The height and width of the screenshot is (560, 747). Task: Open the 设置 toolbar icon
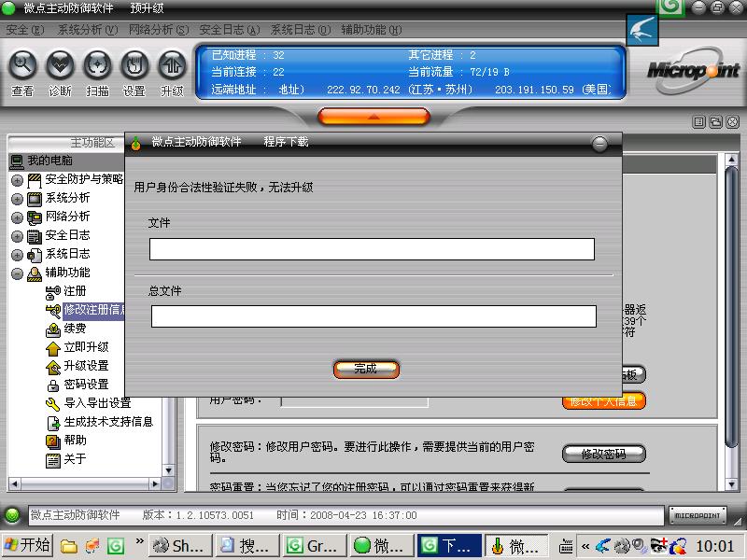tap(134, 65)
